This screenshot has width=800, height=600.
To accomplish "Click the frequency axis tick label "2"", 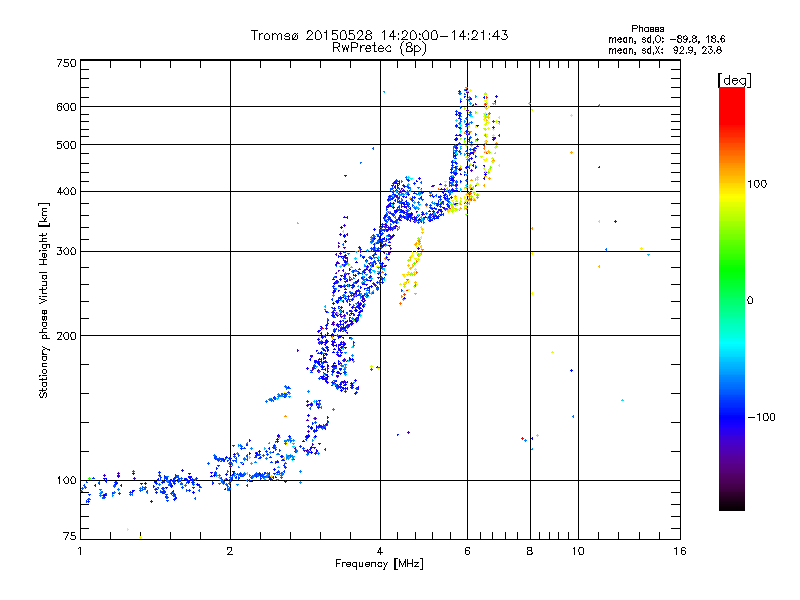I will point(230,551).
